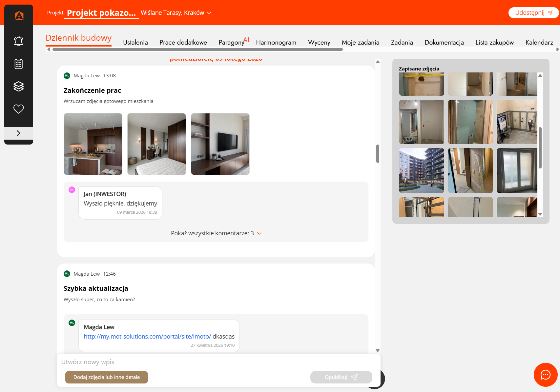
Task: Click the journal vertical scrollbar thumb
Action: (x=378, y=153)
